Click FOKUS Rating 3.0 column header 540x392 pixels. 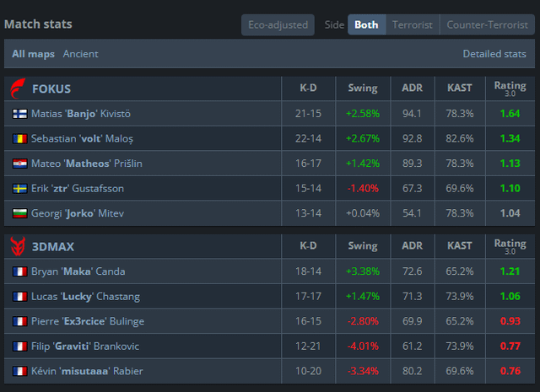coord(509,89)
